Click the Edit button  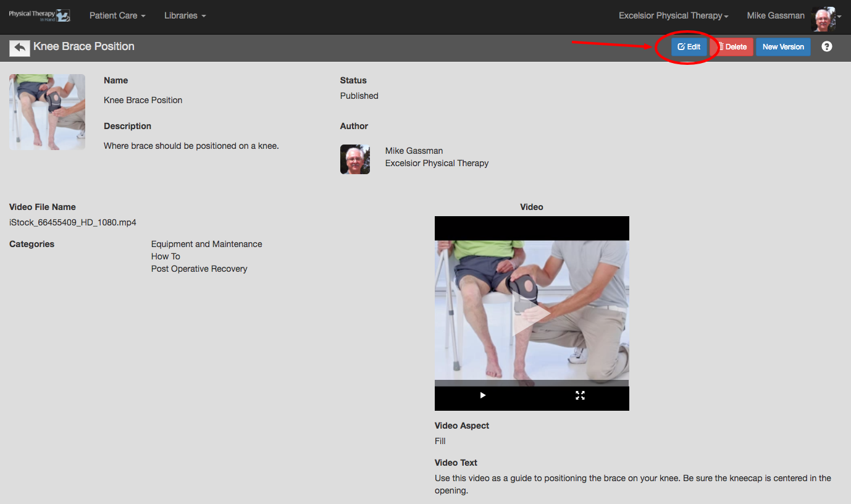689,47
